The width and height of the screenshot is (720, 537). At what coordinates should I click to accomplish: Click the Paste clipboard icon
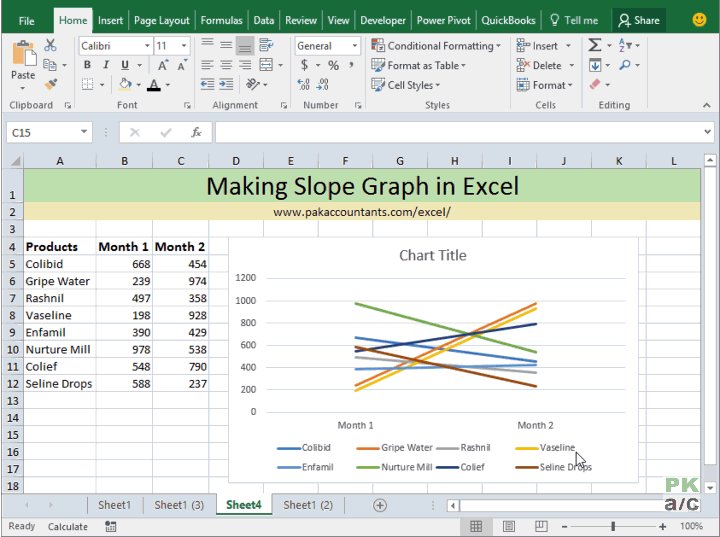tap(23, 54)
